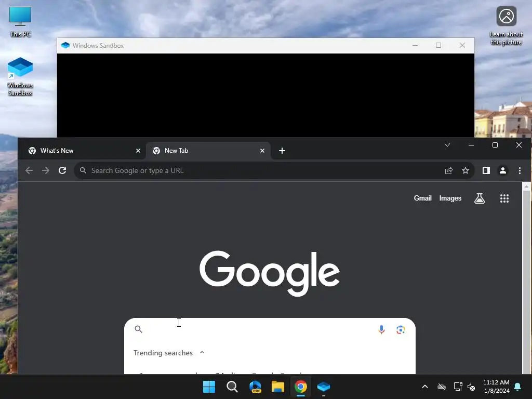This screenshot has height=399, width=532.
Task: Minimize the Windows Sandbox window
Action: (x=415, y=45)
